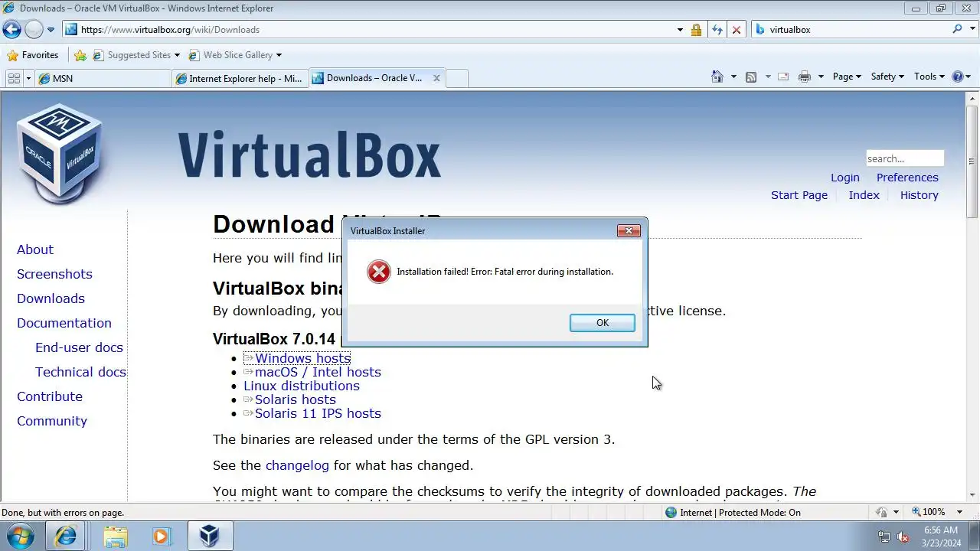
Task: Switch to the MSN tab
Action: (x=103, y=78)
